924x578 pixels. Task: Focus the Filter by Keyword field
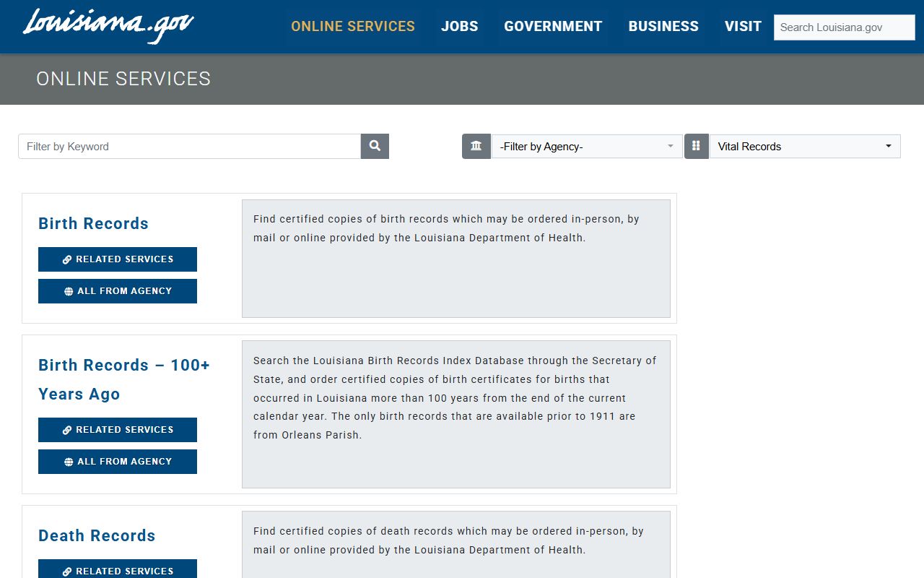tap(189, 146)
